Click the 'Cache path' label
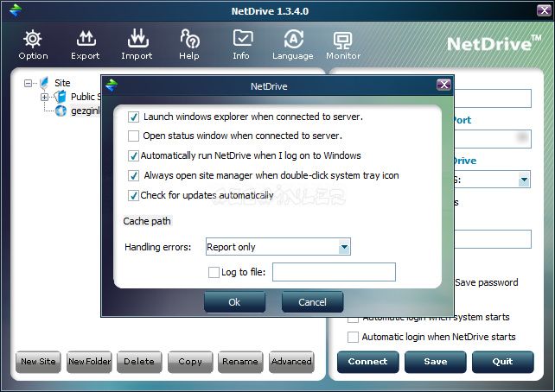This screenshot has height=392, width=555. tap(147, 221)
